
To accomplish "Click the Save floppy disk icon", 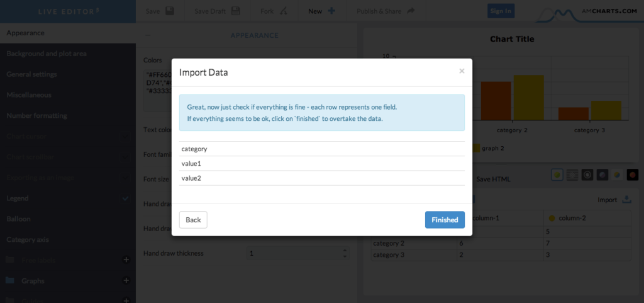I will click(170, 11).
